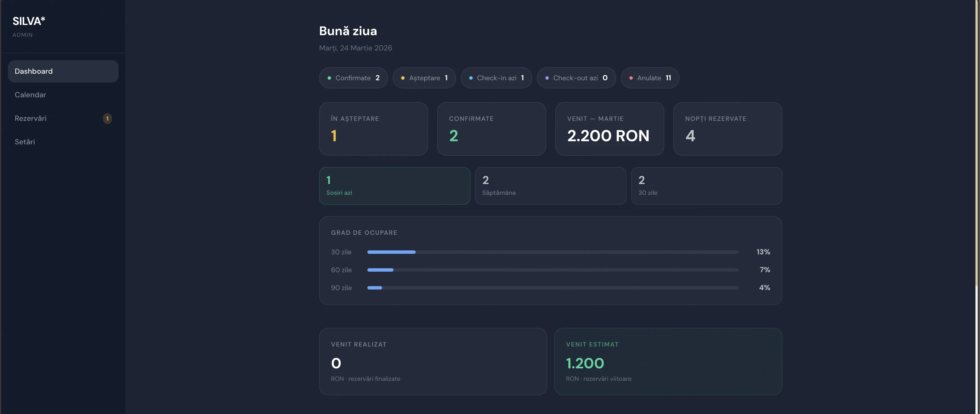Open the Setări sidebar item
The width and height of the screenshot is (980, 414).
[63, 142]
